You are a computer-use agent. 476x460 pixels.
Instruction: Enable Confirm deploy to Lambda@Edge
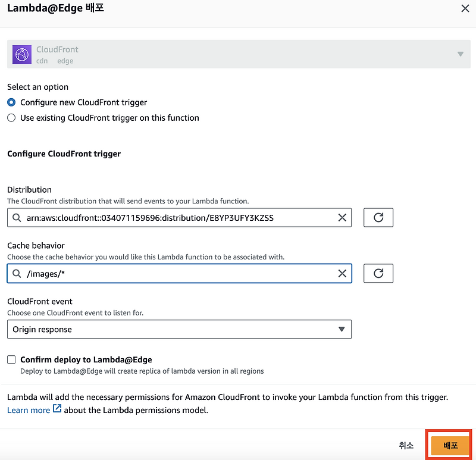[11, 359]
